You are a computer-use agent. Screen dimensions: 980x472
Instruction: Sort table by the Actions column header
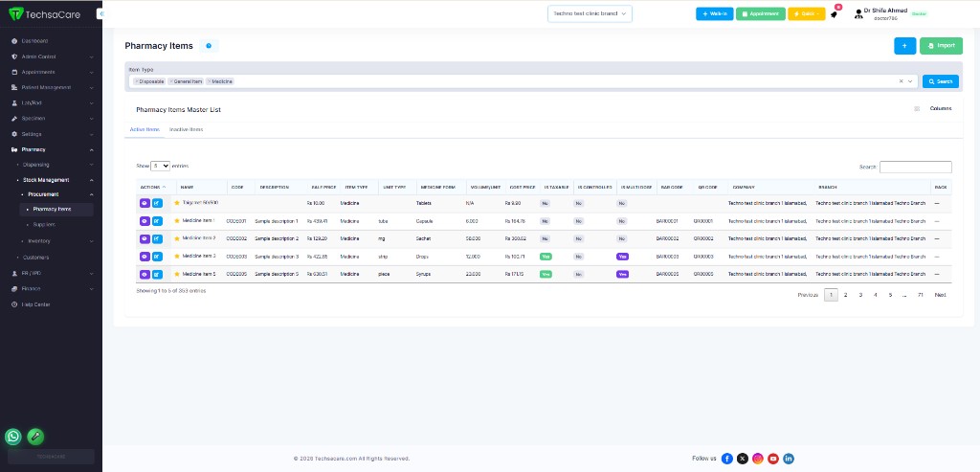point(153,187)
